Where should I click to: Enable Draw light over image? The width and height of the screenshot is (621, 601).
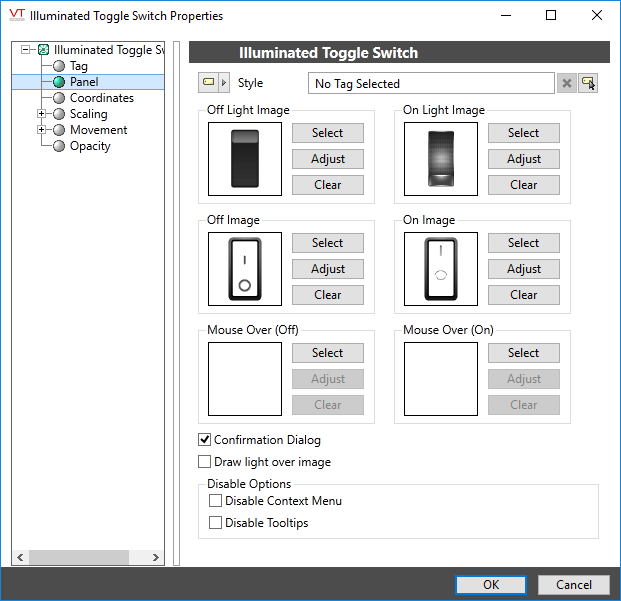click(x=205, y=462)
